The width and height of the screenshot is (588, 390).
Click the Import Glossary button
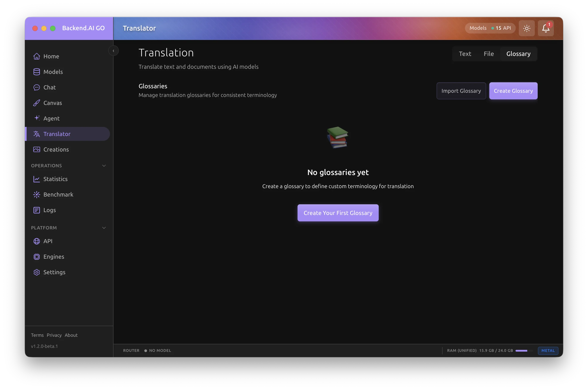(x=461, y=91)
